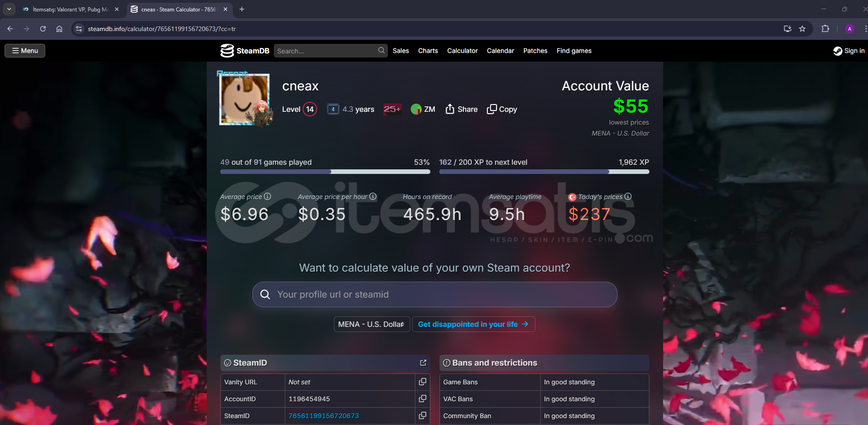
Task: Show info for Average price
Action: click(267, 196)
